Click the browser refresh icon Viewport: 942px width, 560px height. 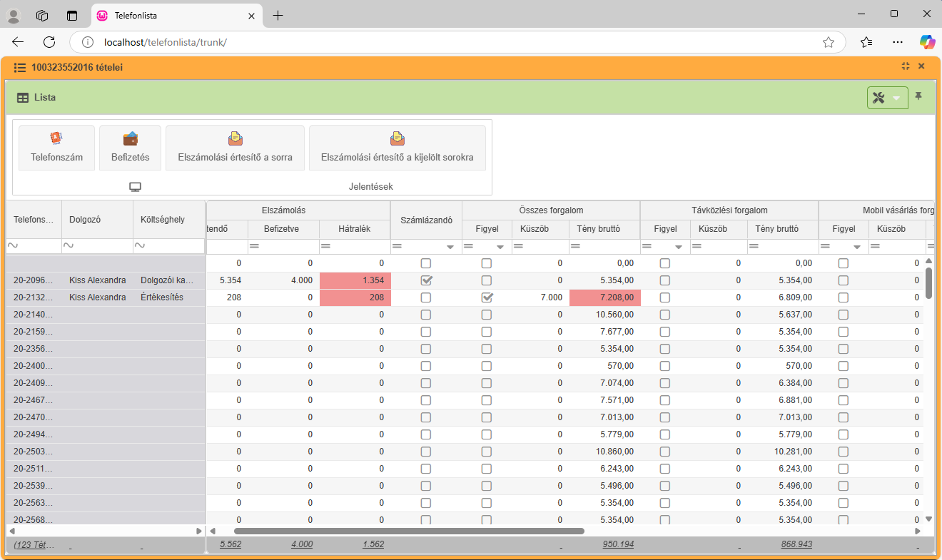pyautogui.click(x=49, y=42)
